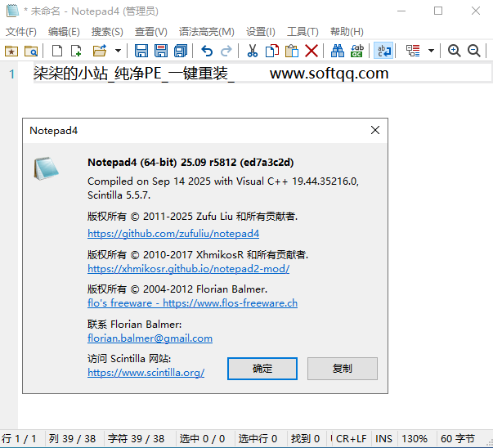Open the 设置(I) menu

pos(260,31)
